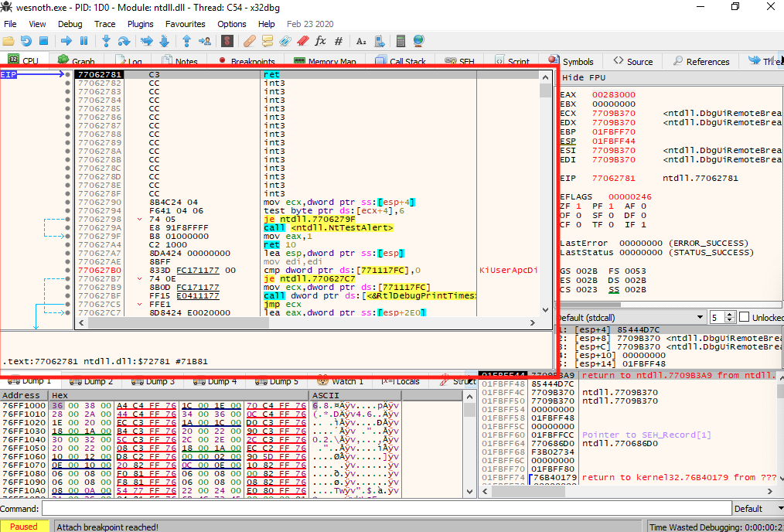Open the Functions fx icon
The image size is (784, 532).
321,41
